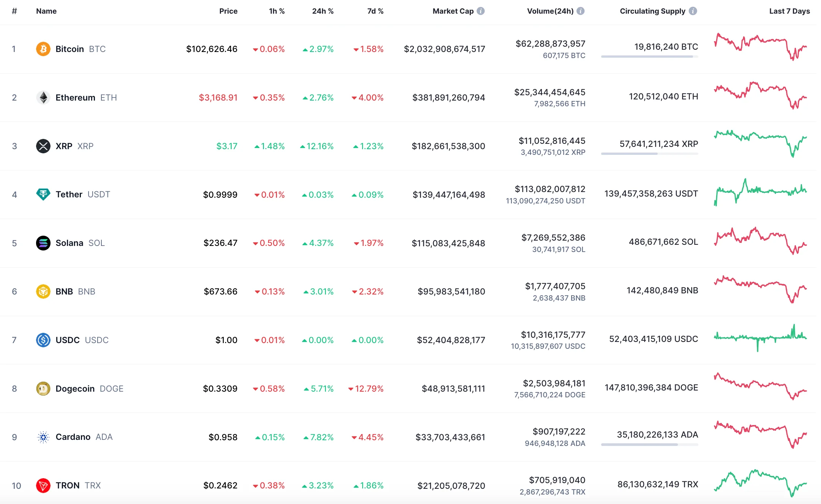This screenshot has height=504, width=821.
Task: Click the Solana logo icon
Action: tap(43, 243)
